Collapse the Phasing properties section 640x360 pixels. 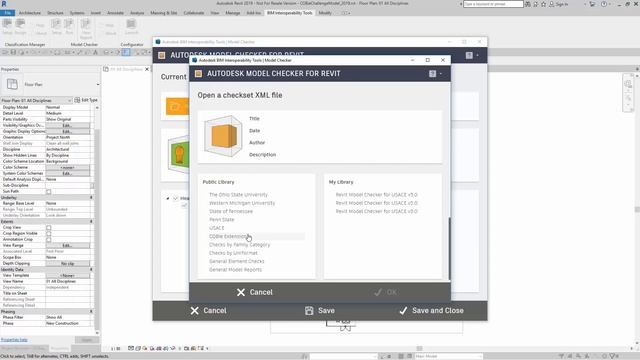[x=91, y=311]
